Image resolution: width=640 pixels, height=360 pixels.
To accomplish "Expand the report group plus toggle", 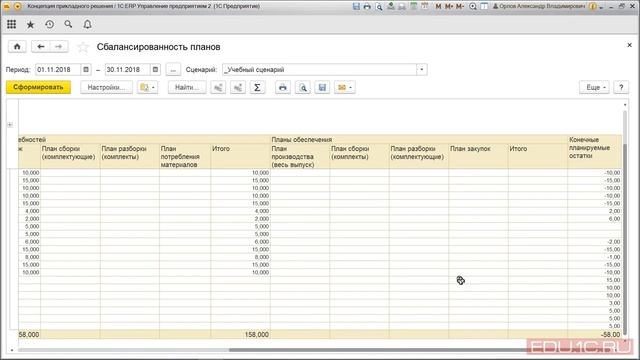I will click(x=10, y=124).
